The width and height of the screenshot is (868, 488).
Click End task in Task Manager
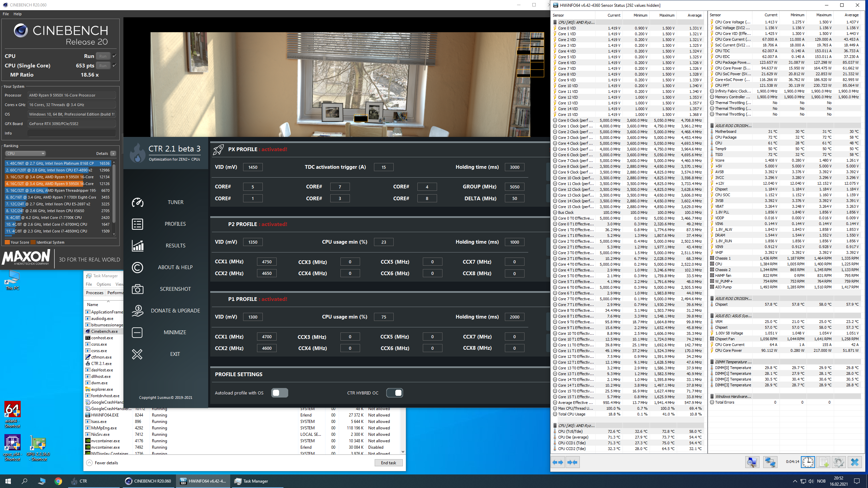[x=389, y=463]
